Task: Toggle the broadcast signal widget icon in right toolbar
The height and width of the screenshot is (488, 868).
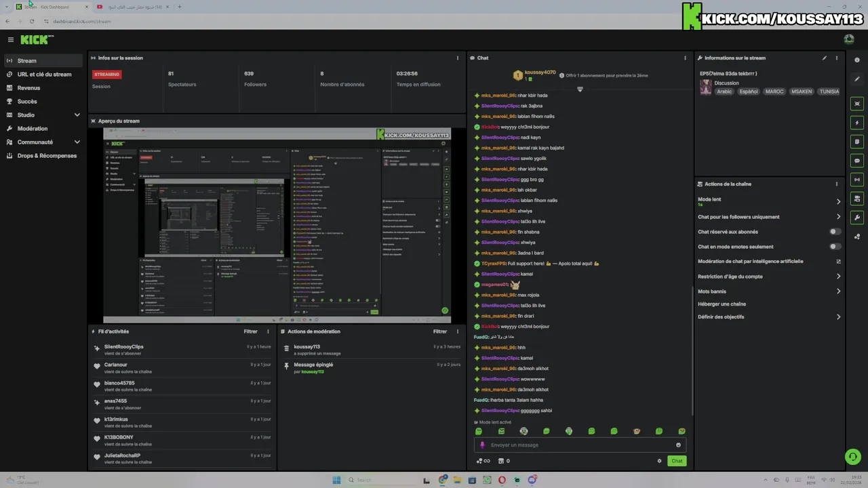Action: 857,180
